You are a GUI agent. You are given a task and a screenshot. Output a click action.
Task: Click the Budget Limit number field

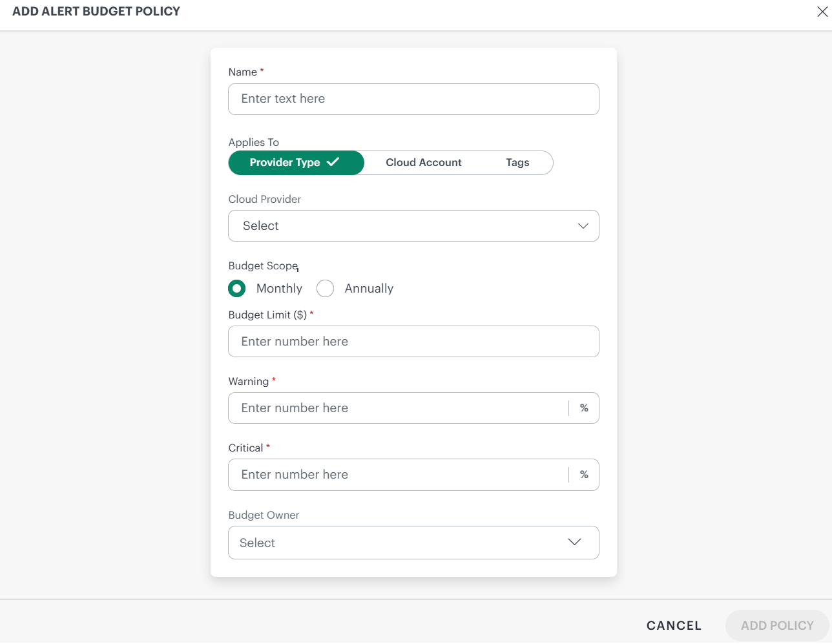[x=413, y=342]
